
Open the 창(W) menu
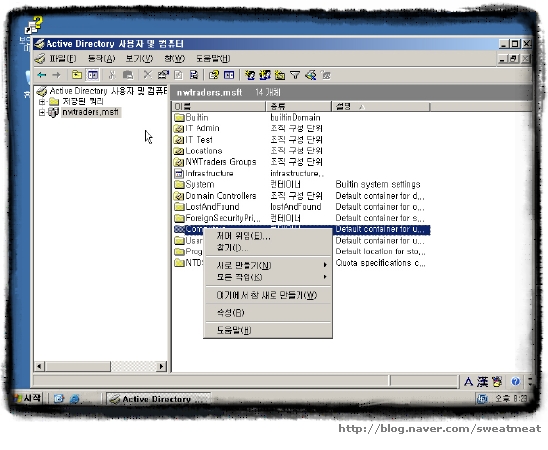[174, 58]
